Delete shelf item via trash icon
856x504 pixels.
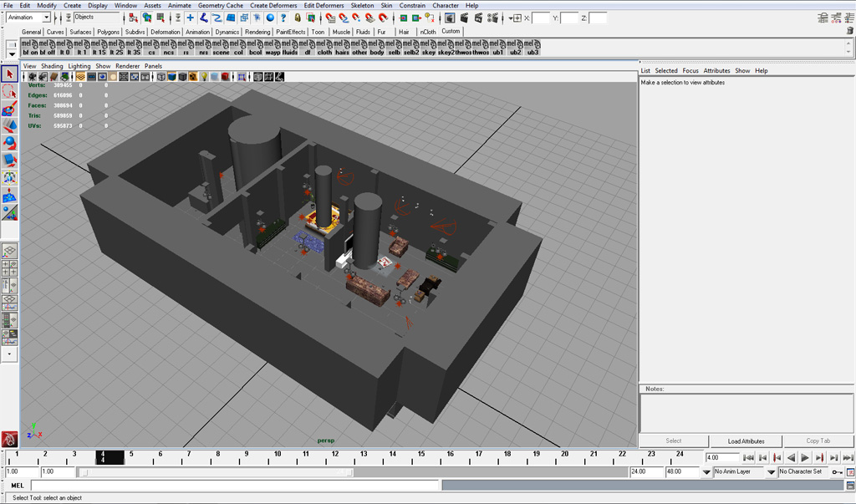click(849, 31)
